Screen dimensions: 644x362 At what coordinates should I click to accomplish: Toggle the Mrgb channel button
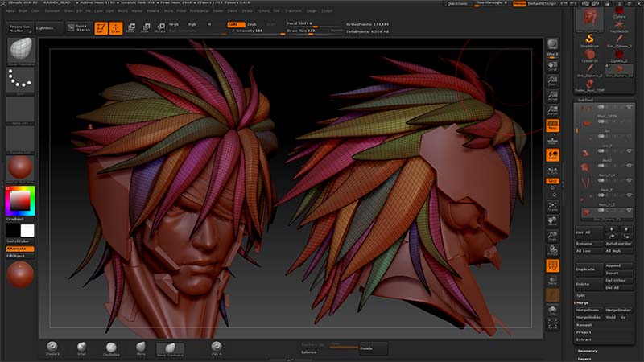[x=174, y=24]
